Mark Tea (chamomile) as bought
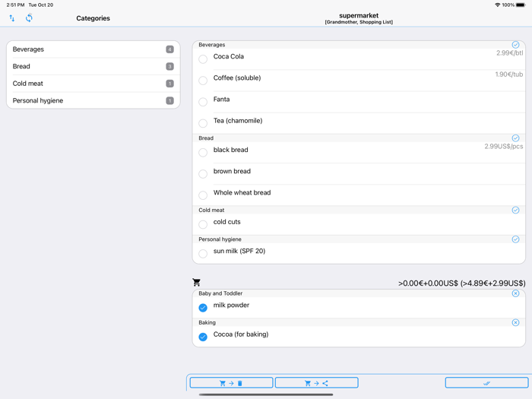Viewport: 532px width, 399px height. (x=203, y=123)
